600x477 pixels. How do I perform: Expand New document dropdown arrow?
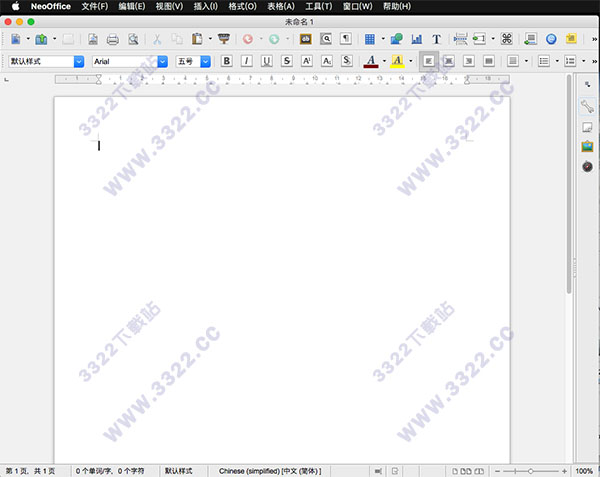coord(28,39)
